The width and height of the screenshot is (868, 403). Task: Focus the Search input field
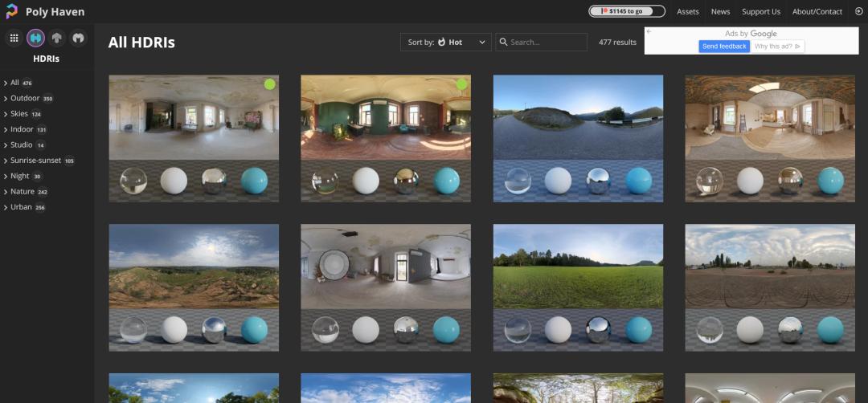click(x=547, y=42)
